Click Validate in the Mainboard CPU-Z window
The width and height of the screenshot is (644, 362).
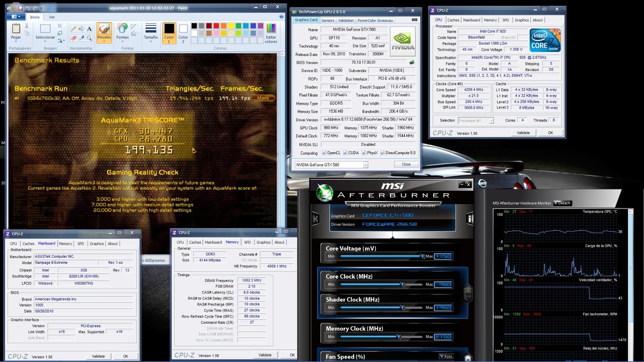pyautogui.click(x=98, y=356)
